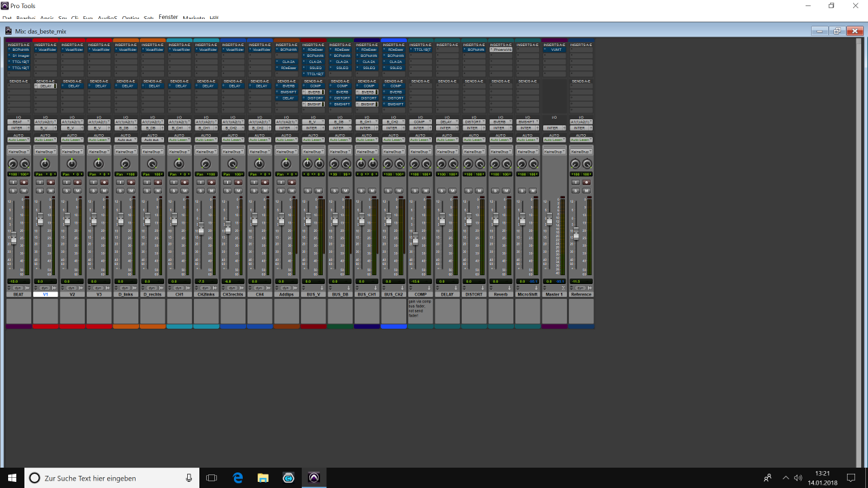
Task: Open the BEAT input selector dropdown
Action: tap(19, 122)
